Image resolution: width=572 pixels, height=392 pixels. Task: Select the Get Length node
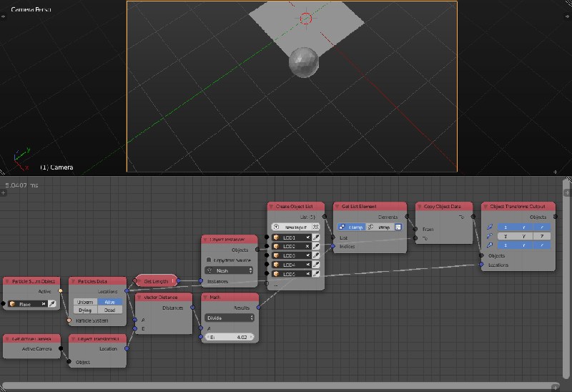click(x=156, y=281)
